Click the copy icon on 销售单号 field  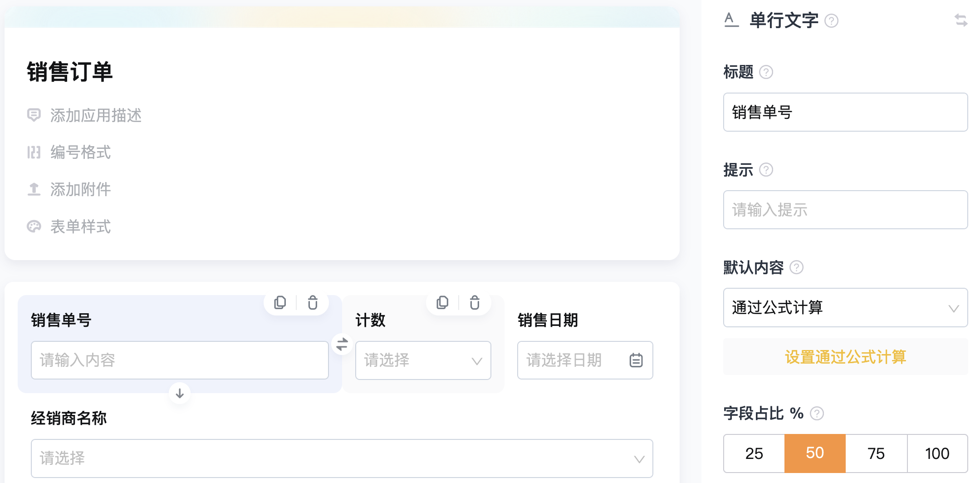tap(280, 302)
